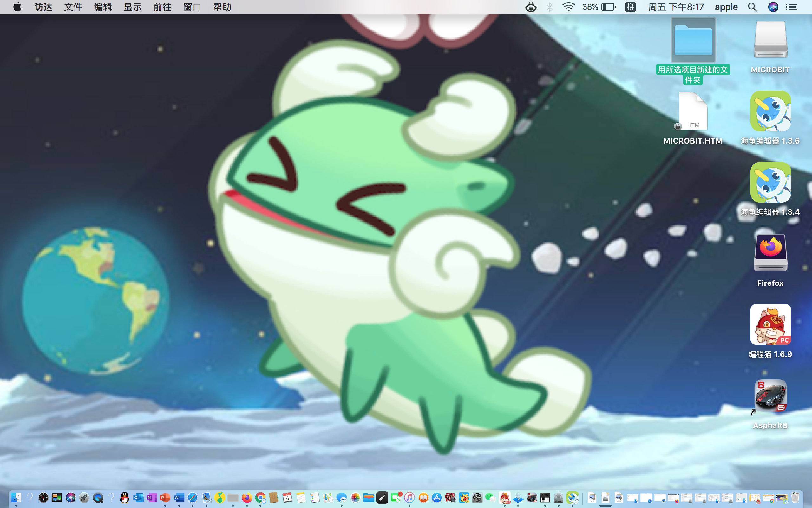Image resolution: width=812 pixels, height=508 pixels.
Task: Open FaceTime with notification badge
Action: coord(396,498)
